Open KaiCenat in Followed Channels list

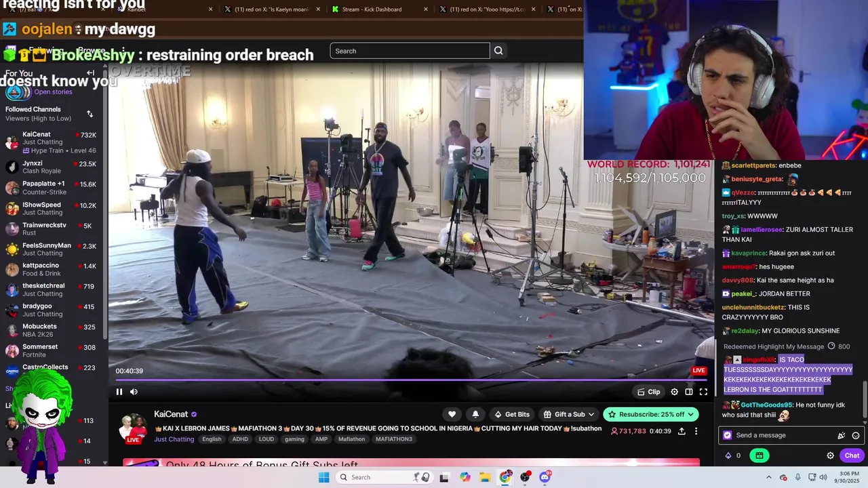(x=52, y=142)
